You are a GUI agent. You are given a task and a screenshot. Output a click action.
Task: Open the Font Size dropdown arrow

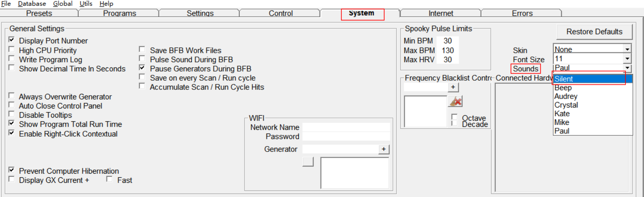[x=627, y=59]
